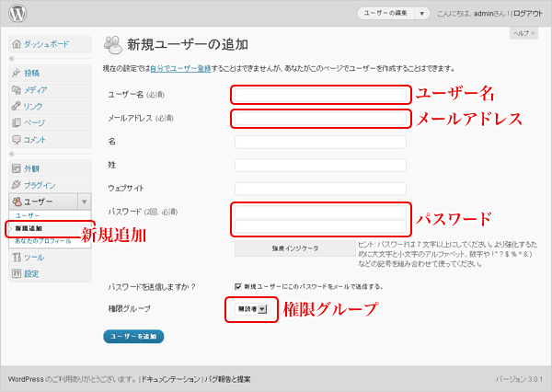Click the Media icon in sidebar
Viewport: 552px width, 392px height.
click(x=17, y=90)
